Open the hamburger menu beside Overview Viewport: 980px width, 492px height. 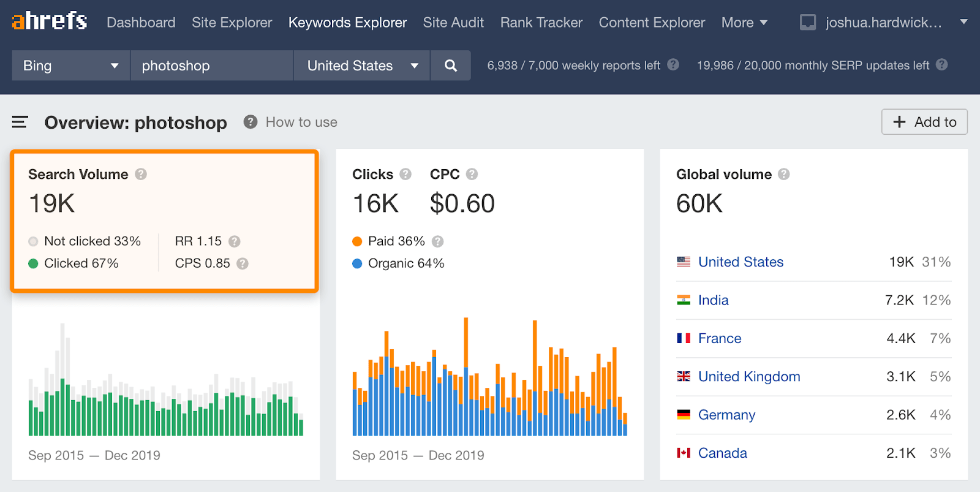(x=20, y=123)
